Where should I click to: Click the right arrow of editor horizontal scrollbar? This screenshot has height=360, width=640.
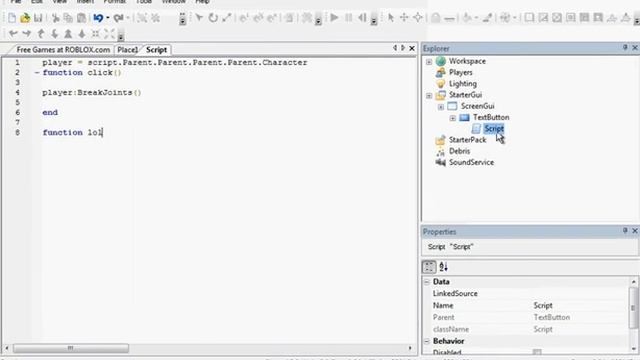click(410, 348)
